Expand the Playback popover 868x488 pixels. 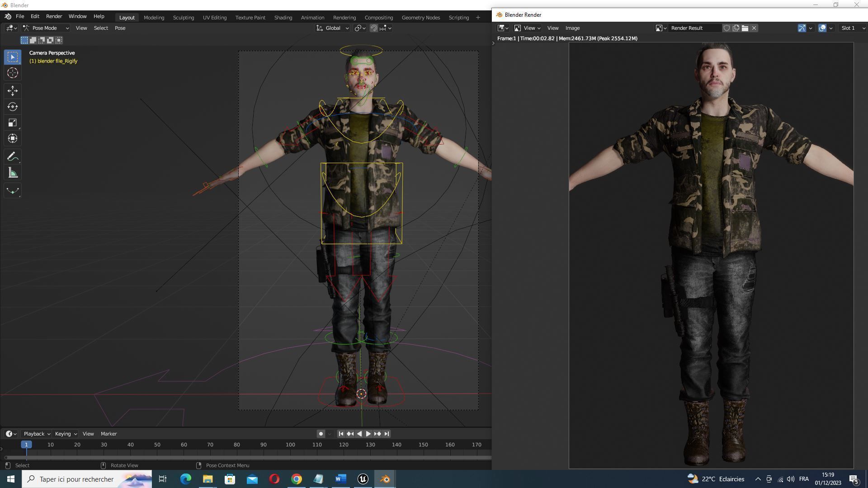pos(37,434)
